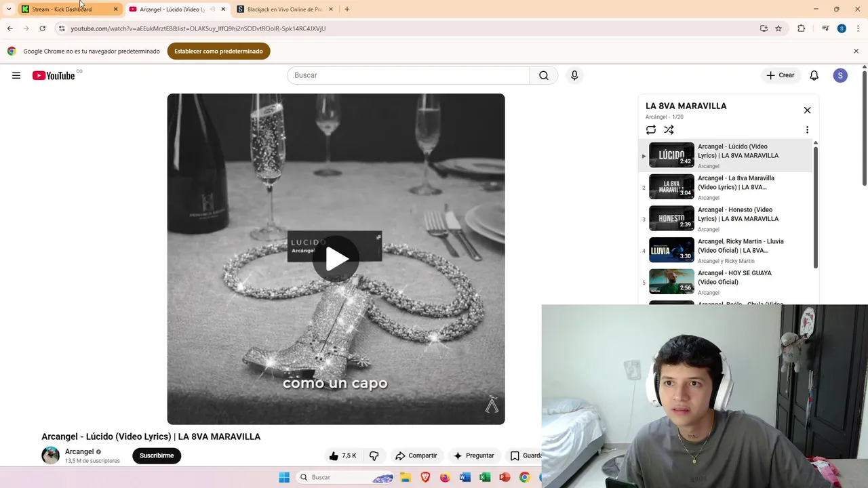Screen dimensions: 868x488
Task: Bookmark this page with star icon
Action: click(x=778, y=28)
